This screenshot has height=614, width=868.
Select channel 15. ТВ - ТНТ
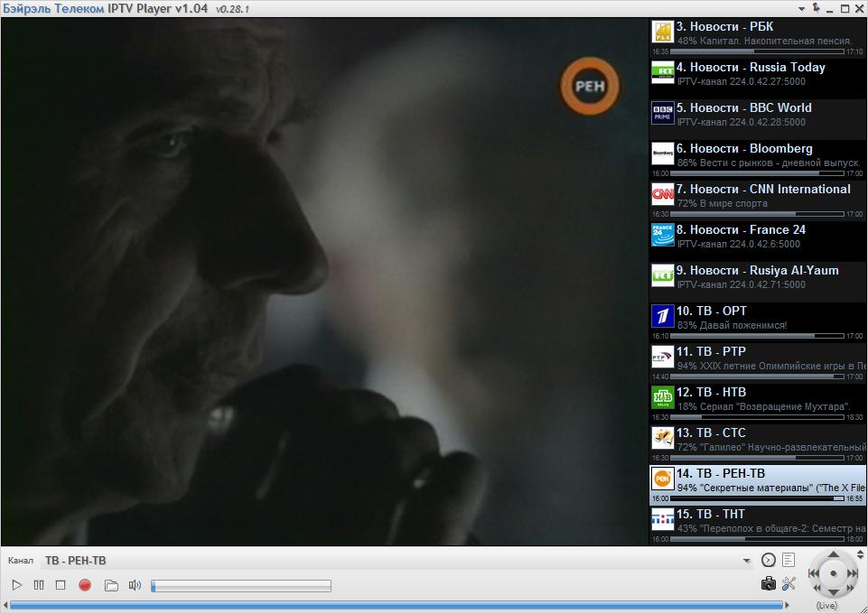(x=758, y=526)
